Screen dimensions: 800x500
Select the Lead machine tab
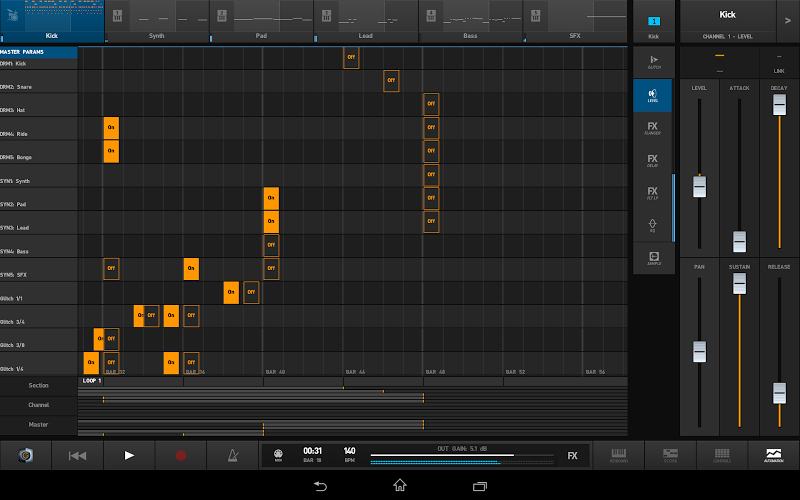pyautogui.click(x=365, y=21)
